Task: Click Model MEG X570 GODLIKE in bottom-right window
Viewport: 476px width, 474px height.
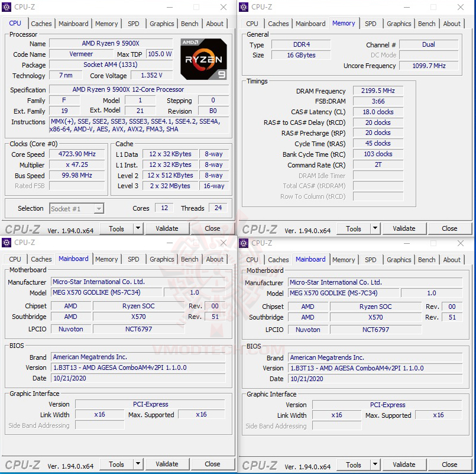Action: point(343,293)
